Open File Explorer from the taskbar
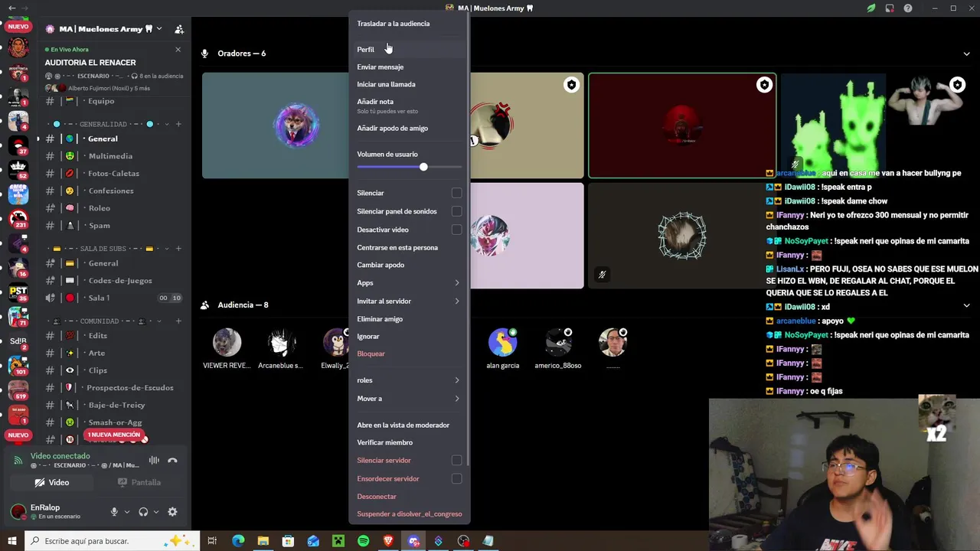 [x=263, y=541]
